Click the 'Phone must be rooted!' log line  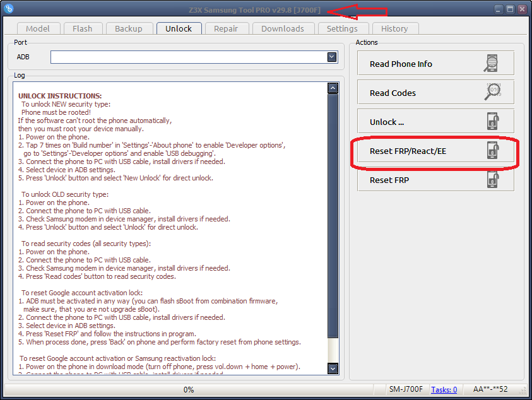coord(56,112)
